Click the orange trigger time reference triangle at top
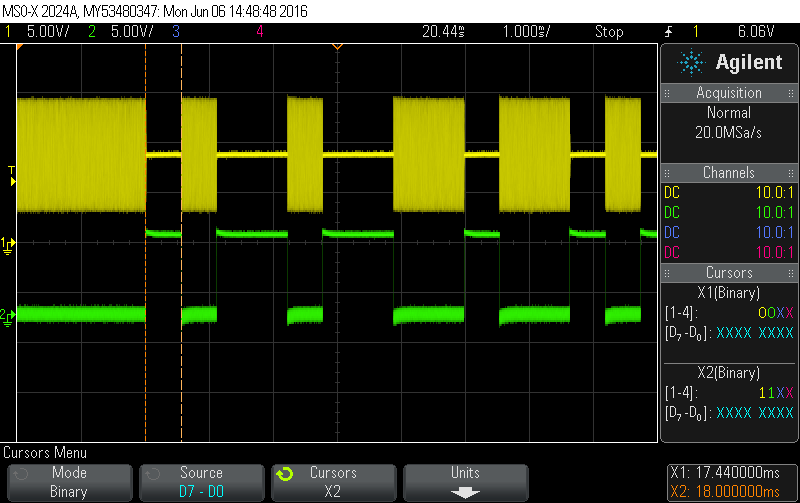The width and height of the screenshot is (800, 503). (x=337, y=47)
